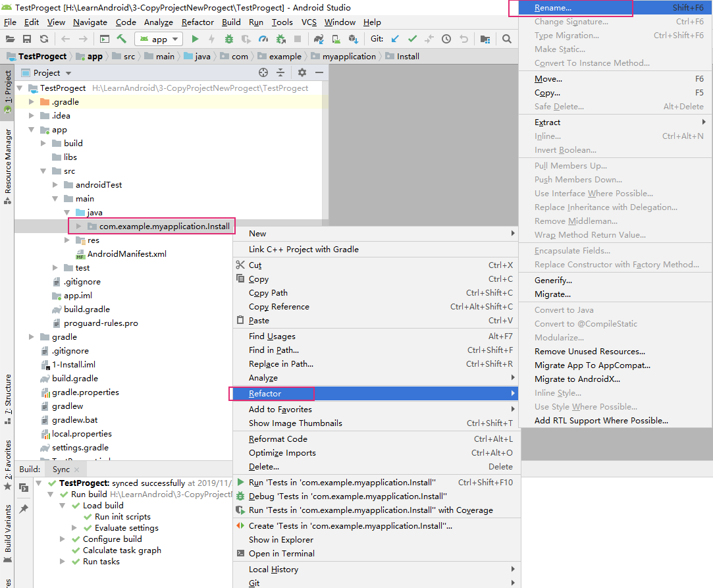Select Copy Path in context menu
This screenshot has height=588, width=713.
coord(375,293)
